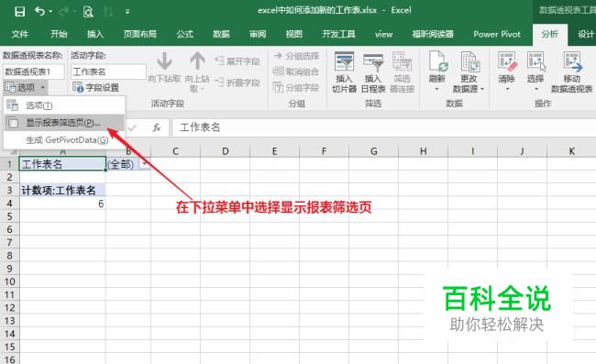Open the 选择 dropdown arrow
Image resolution: width=596 pixels, height=364 pixels.
click(536, 89)
